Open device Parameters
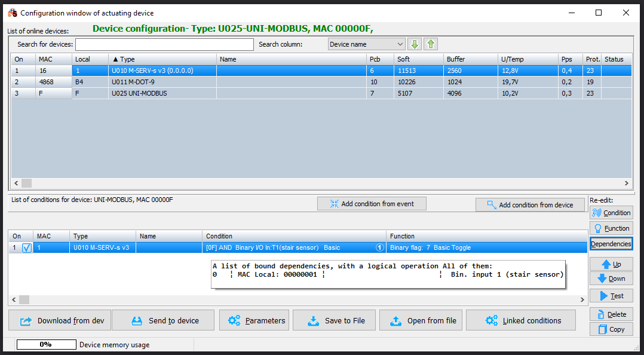Screen dimensions: 644x355 coord(254,320)
